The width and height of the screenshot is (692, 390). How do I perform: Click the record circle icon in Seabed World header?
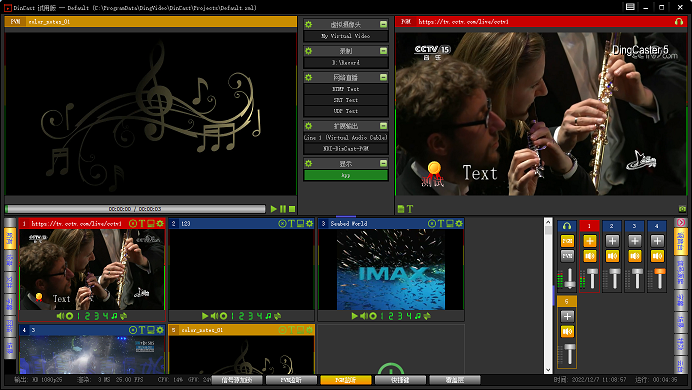[x=432, y=224]
